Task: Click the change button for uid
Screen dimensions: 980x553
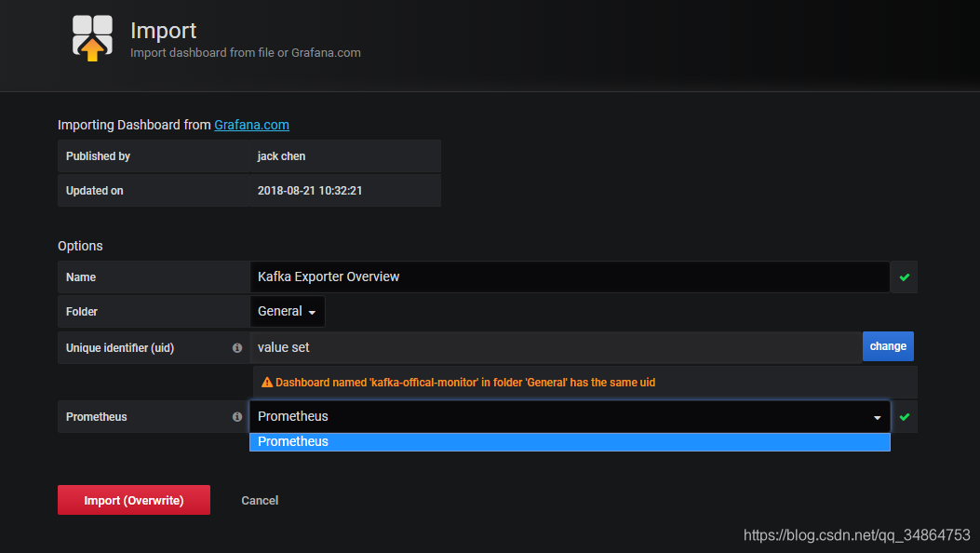Action: [888, 346]
